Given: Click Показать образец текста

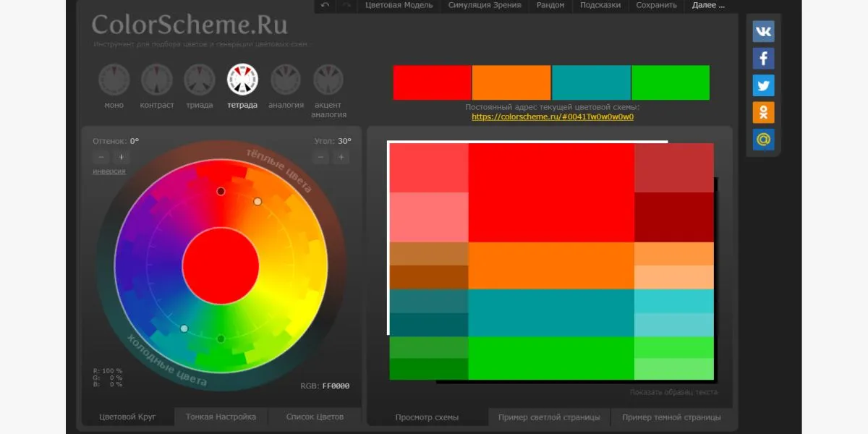Looking at the screenshot, I should 673,392.
